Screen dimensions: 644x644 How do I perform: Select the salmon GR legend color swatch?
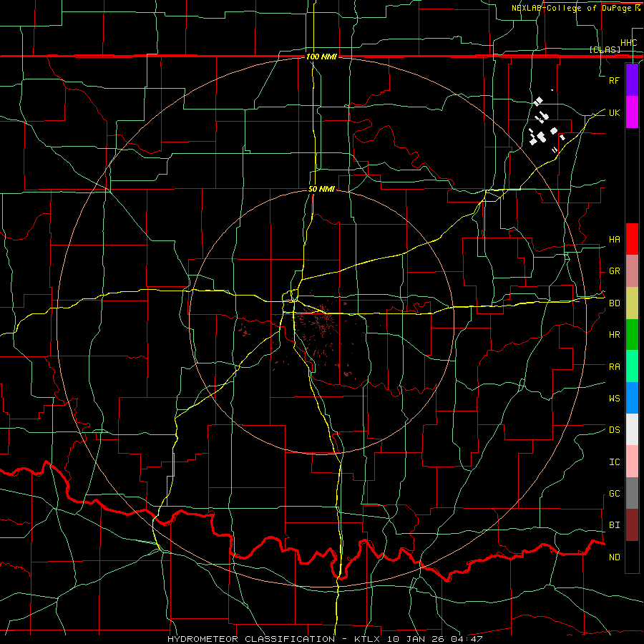632,271
